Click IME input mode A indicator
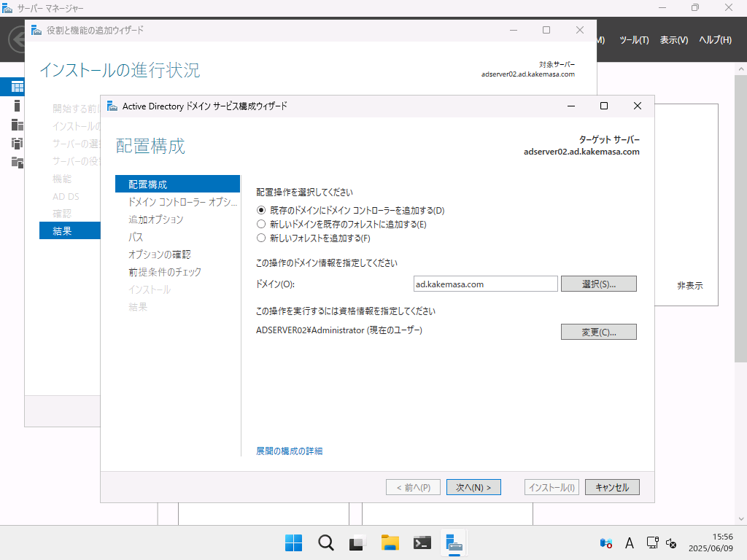Viewport: 747px width, 560px height. click(x=630, y=542)
